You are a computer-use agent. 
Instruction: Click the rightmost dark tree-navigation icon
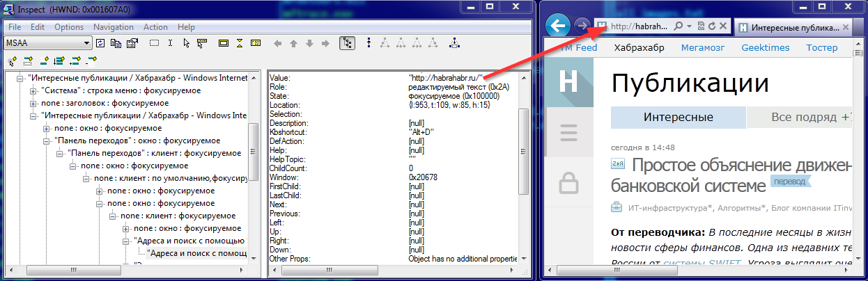[454, 43]
